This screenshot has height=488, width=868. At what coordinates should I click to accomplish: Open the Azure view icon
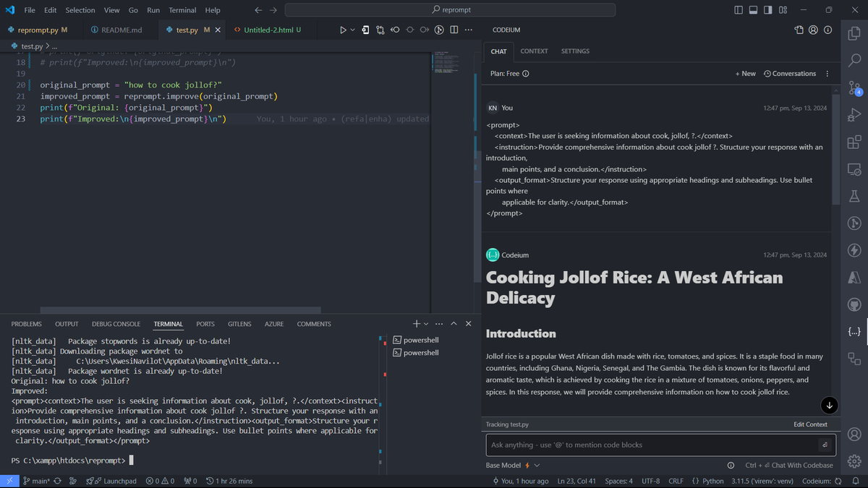[854, 278]
